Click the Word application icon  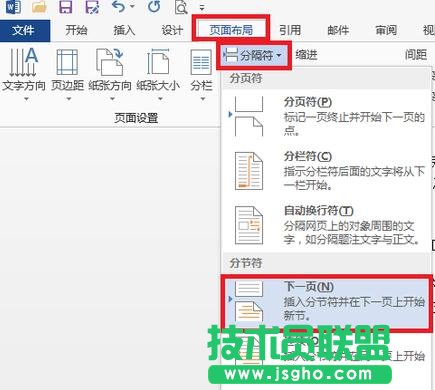click(13, 7)
